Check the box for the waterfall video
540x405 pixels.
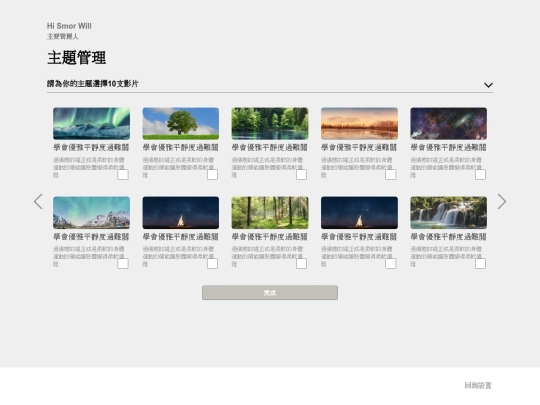click(x=480, y=263)
